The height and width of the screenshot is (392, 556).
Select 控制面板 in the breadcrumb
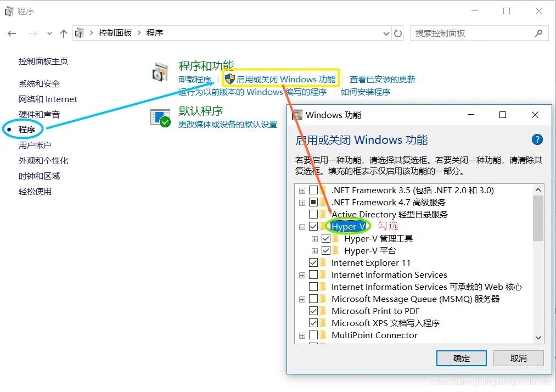[x=115, y=33]
